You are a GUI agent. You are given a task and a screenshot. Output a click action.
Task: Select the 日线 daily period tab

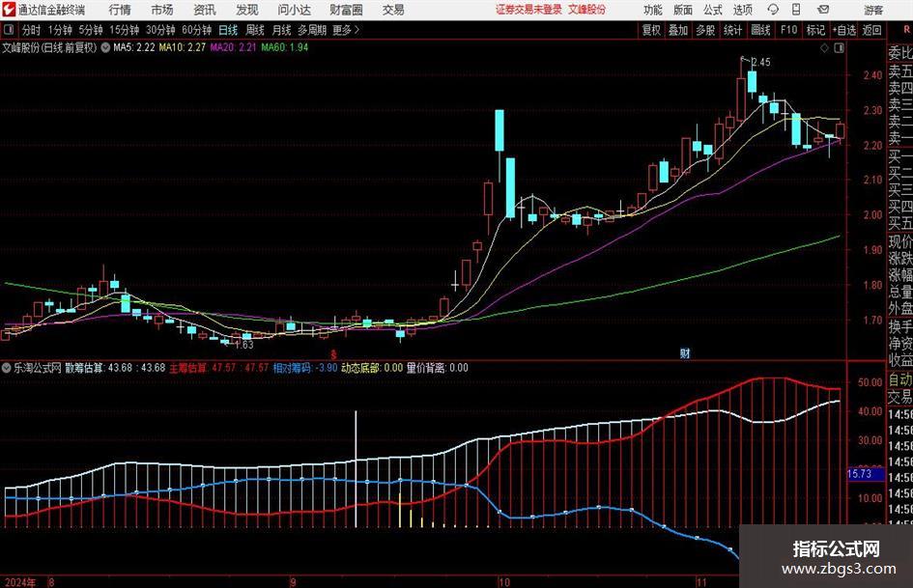click(x=228, y=30)
